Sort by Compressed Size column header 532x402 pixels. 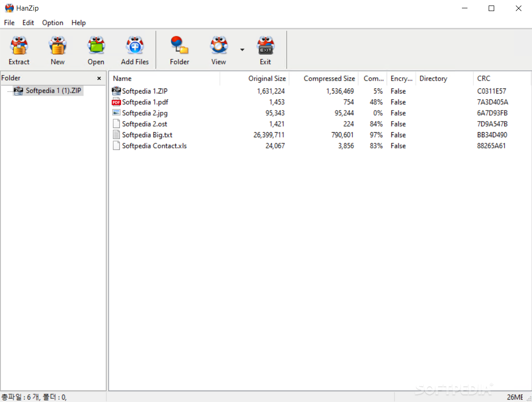(323, 78)
